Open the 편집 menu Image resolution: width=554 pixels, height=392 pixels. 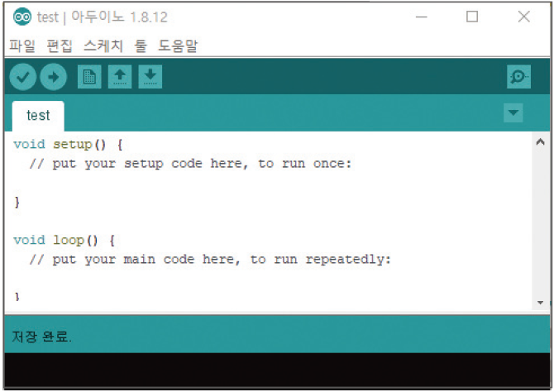[60, 46]
